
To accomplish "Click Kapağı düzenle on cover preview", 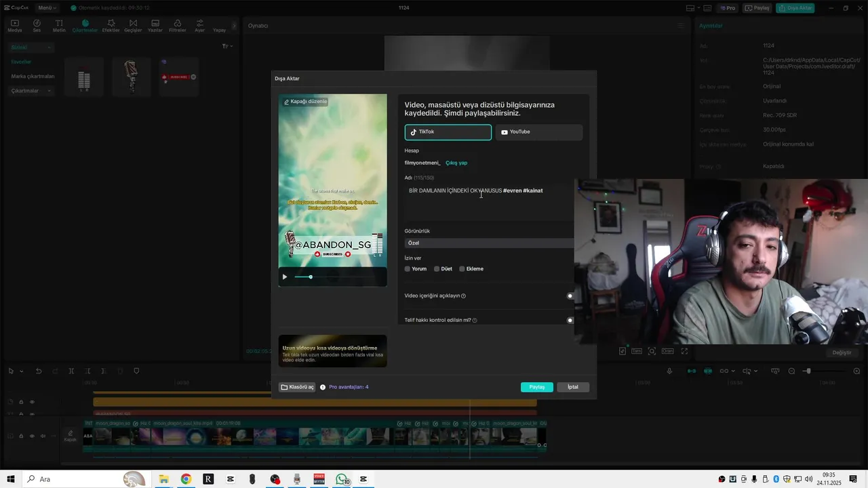I will tap(305, 102).
